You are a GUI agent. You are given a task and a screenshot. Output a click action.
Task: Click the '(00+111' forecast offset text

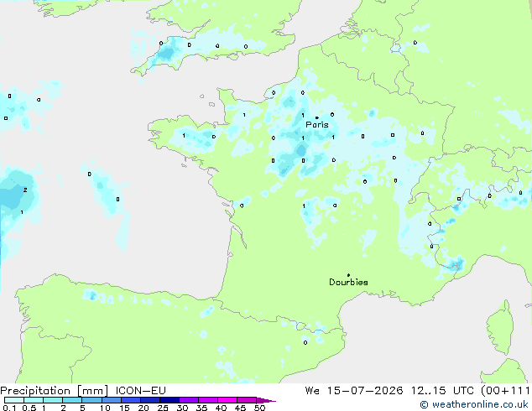click(505, 391)
